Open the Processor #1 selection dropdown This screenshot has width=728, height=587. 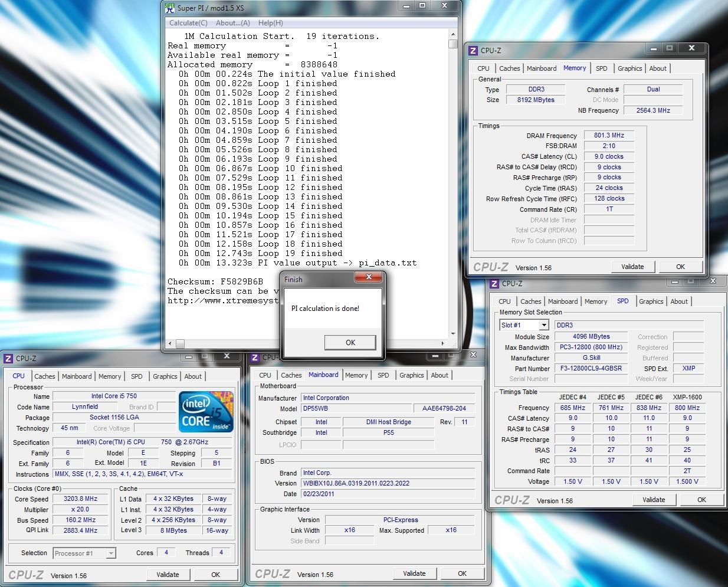110,553
